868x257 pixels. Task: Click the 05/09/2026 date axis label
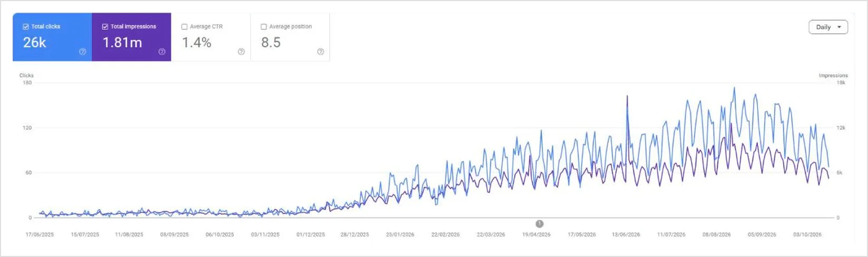(x=762, y=235)
